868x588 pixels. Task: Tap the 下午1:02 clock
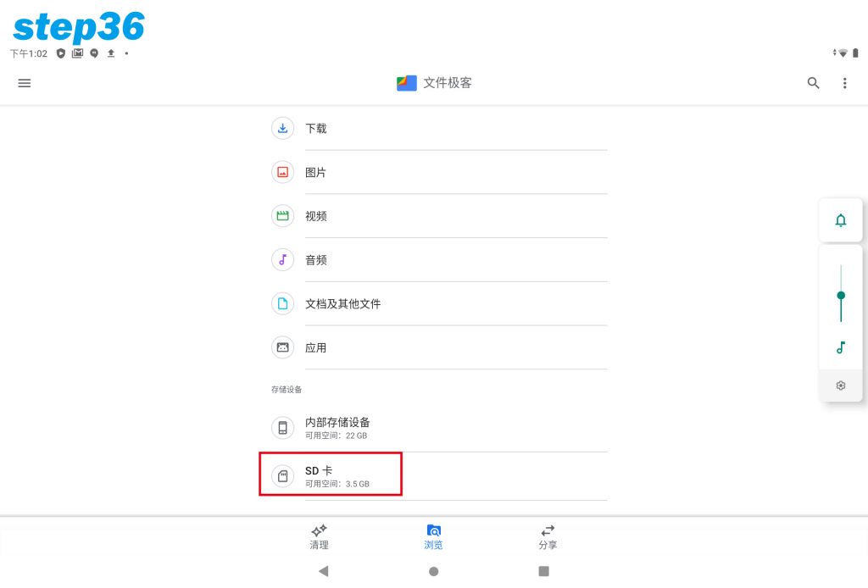pyautogui.click(x=29, y=53)
